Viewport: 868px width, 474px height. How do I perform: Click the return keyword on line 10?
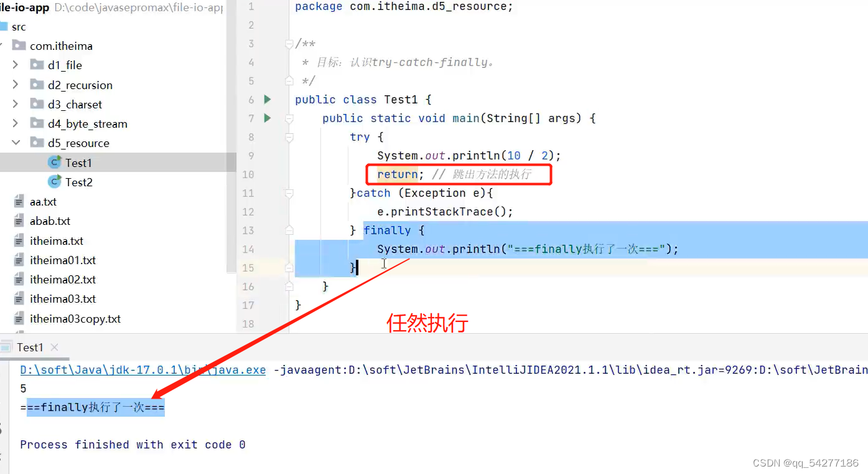point(397,174)
